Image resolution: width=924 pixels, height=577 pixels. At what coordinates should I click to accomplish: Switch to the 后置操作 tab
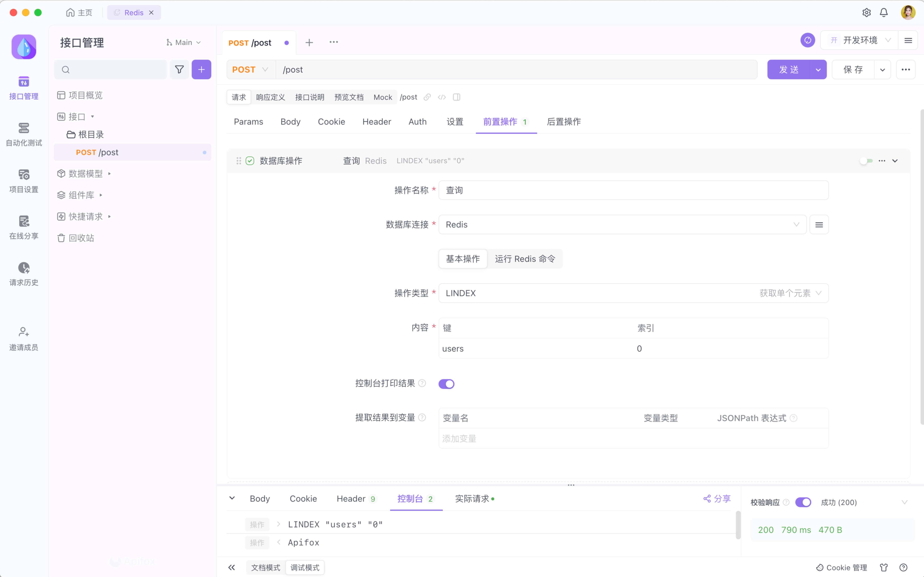tap(563, 122)
